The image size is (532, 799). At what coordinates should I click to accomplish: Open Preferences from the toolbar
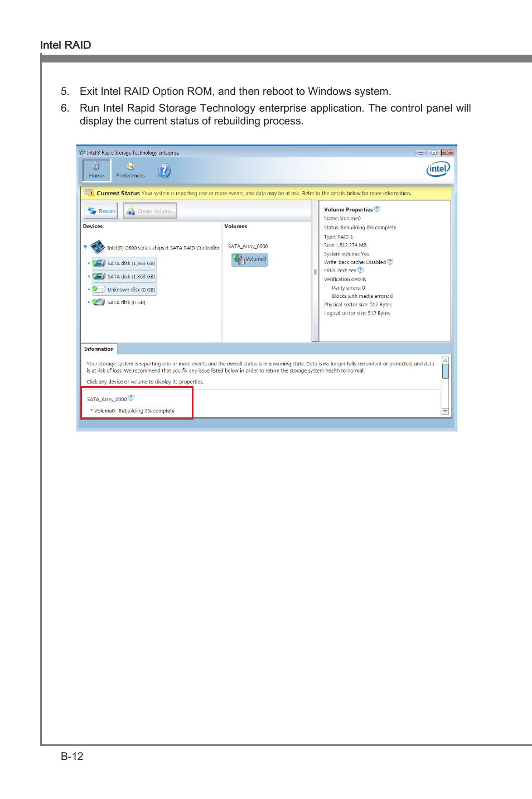pos(130,170)
